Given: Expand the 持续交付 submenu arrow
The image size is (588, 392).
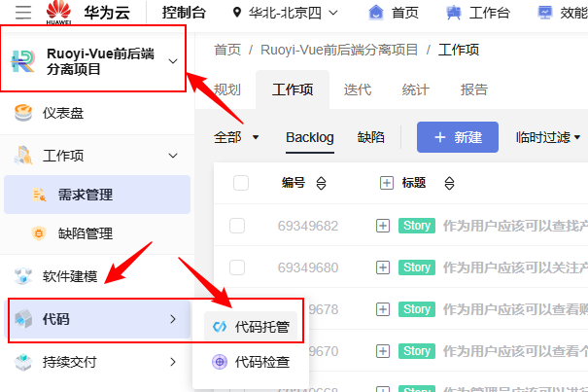Looking at the screenshot, I should point(173,362).
